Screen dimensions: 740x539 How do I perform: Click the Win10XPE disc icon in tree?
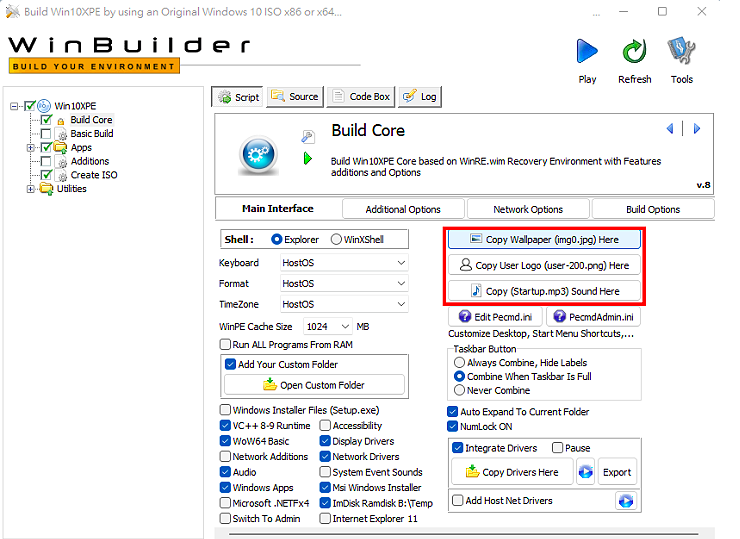coord(44,106)
